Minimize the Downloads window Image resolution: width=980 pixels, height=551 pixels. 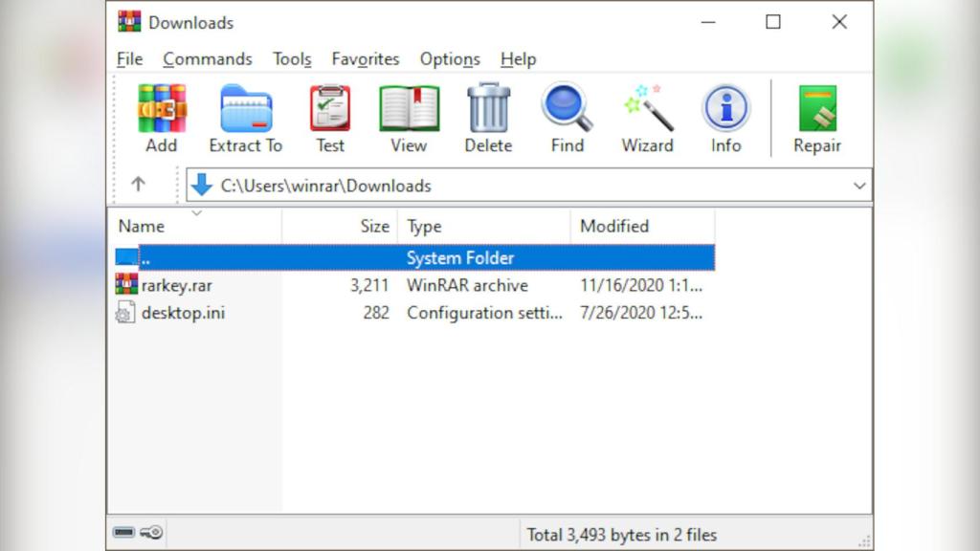(x=708, y=22)
